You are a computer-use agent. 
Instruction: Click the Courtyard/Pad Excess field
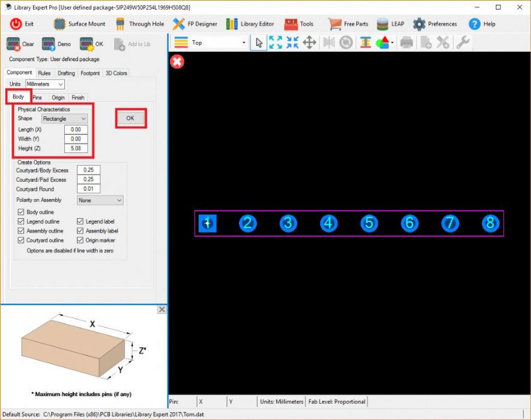point(88,179)
